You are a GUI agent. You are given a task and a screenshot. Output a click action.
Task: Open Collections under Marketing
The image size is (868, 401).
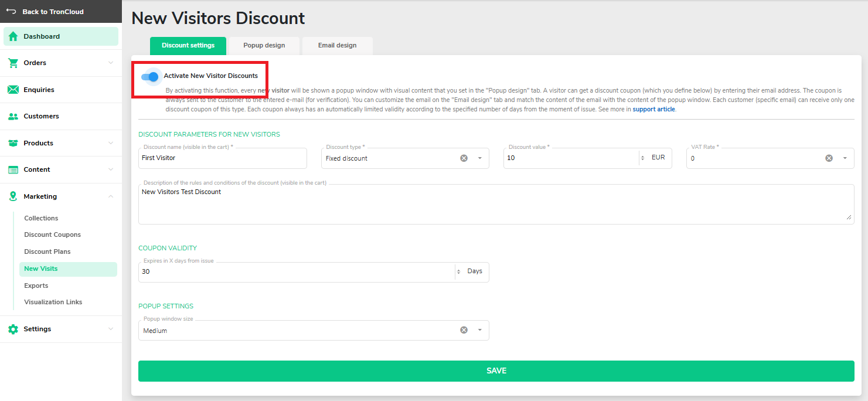tap(41, 218)
